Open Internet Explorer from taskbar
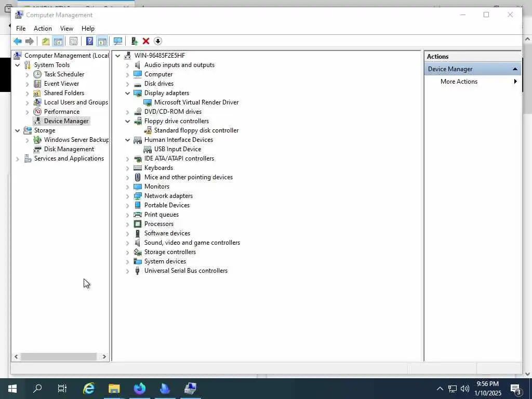Screen dimensions: 532x399 89,389
